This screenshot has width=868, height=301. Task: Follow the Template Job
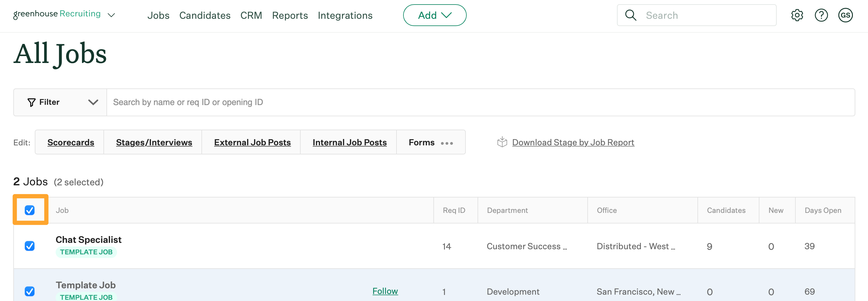click(x=385, y=291)
